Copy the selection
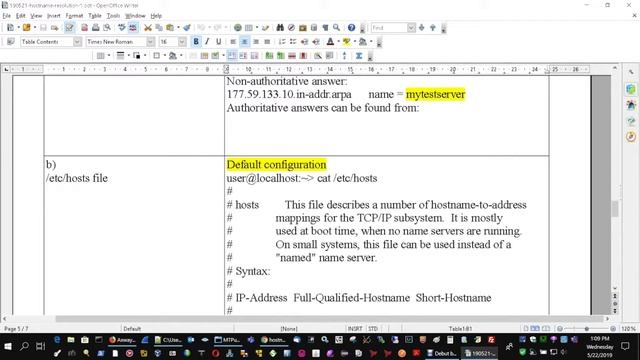This screenshot has height=360, width=640. [159, 28]
